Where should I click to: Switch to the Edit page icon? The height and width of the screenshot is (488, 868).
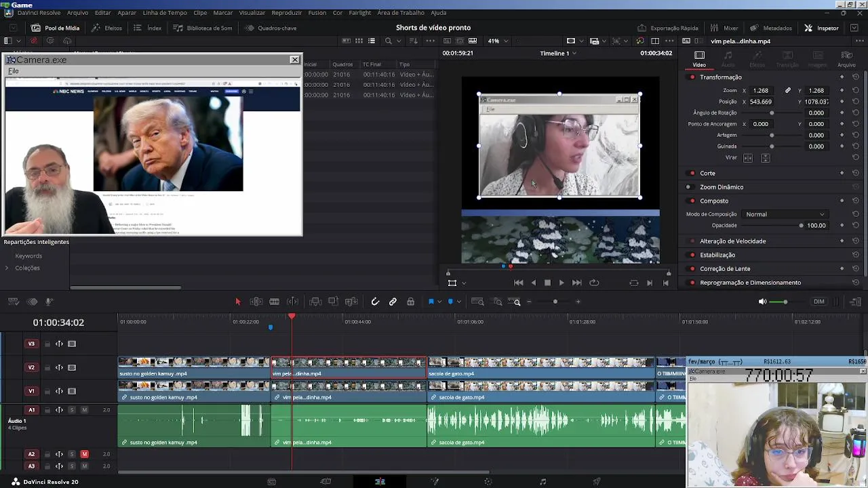coord(380,482)
